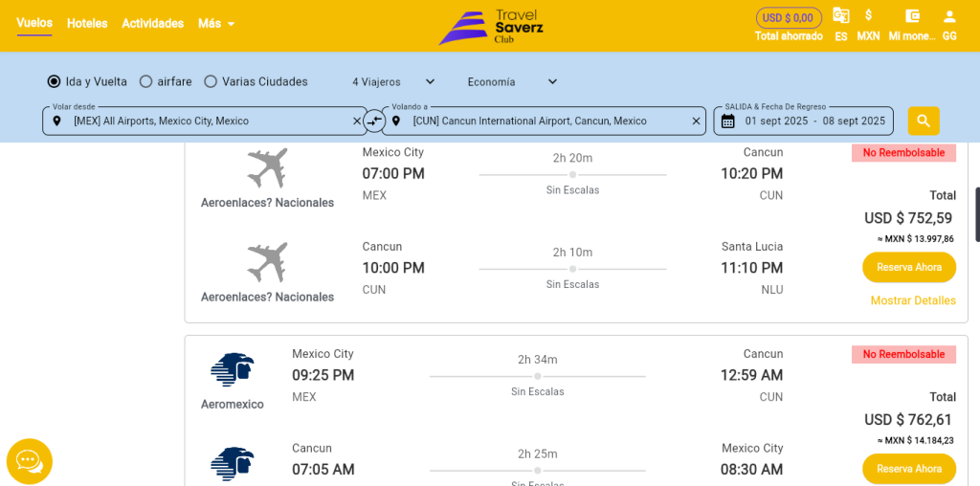Open the calendar date picker icon

727,121
